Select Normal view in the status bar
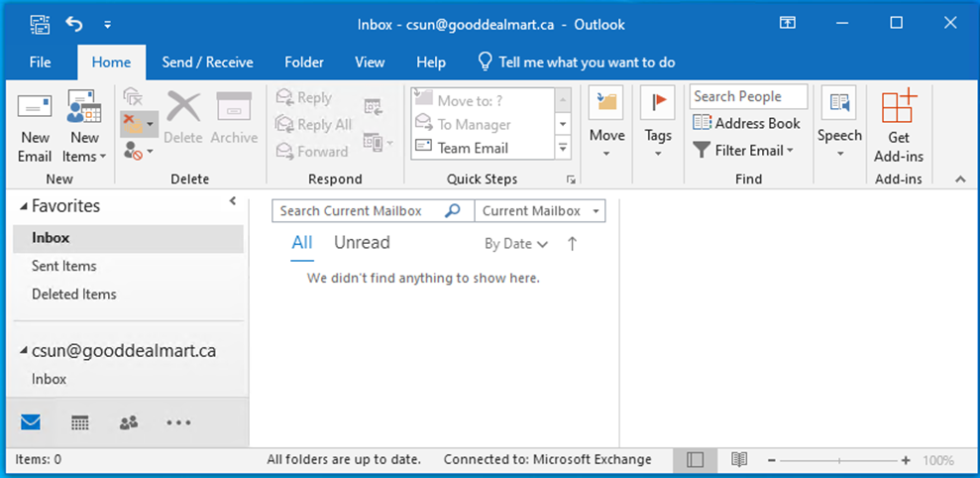Viewport: 980px width, 478px height. tap(695, 460)
